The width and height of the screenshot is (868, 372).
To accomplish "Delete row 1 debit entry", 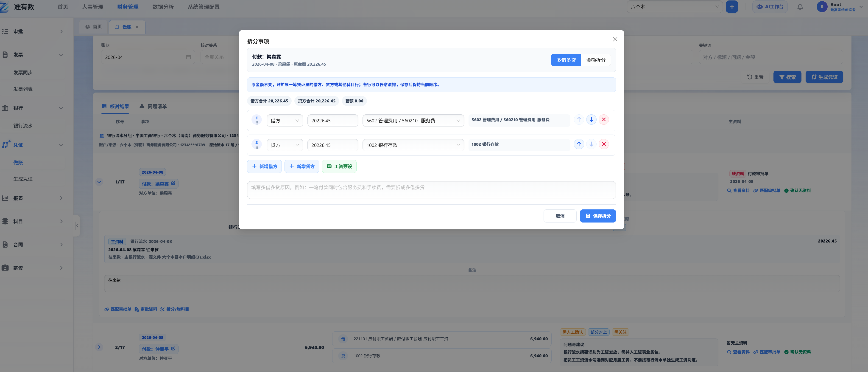I will click(603, 119).
